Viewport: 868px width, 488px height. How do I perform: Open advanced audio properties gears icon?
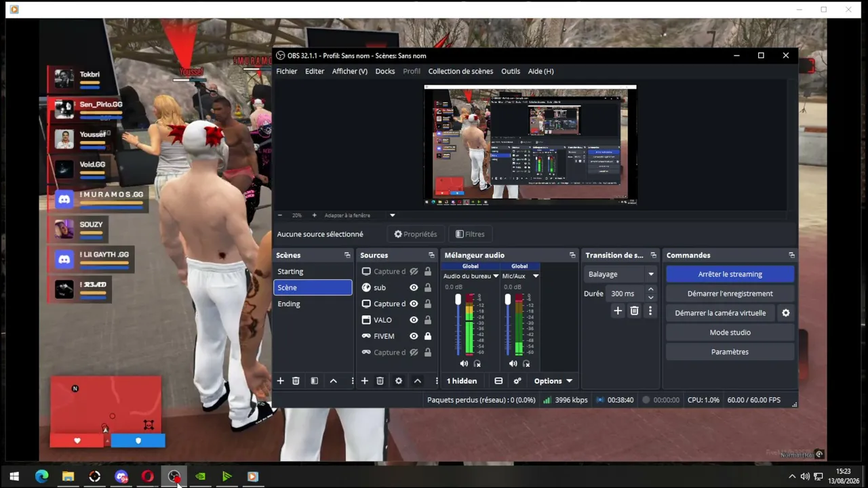(517, 381)
